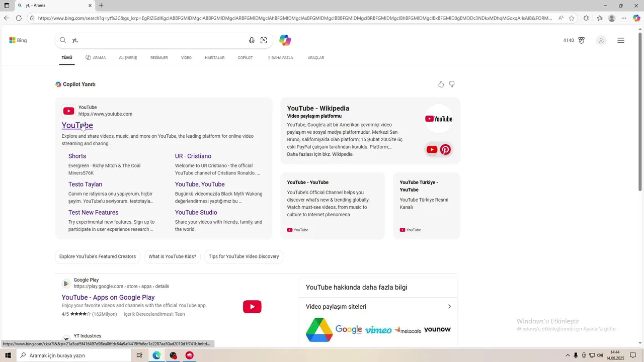Open Edge Settings and more menu

(624, 18)
